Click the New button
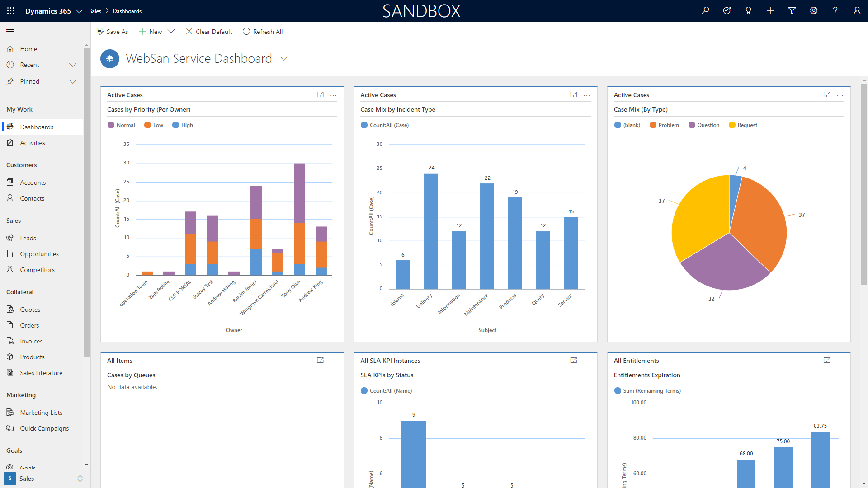868x488 pixels. [151, 32]
